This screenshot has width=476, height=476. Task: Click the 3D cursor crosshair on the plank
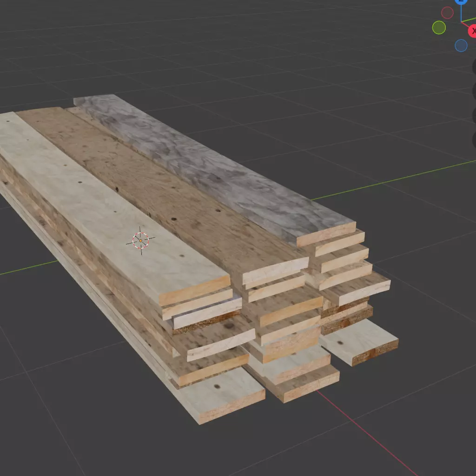pyautogui.click(x=140, y=241)
